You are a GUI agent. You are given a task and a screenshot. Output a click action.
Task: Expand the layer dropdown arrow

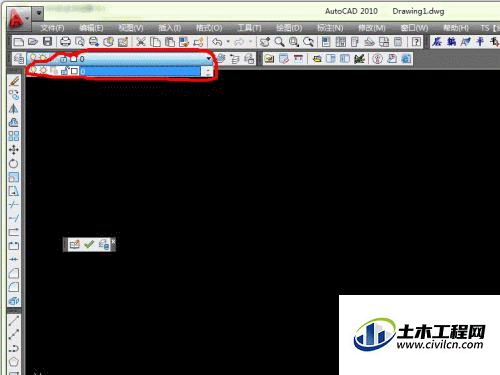pos(209,59)
